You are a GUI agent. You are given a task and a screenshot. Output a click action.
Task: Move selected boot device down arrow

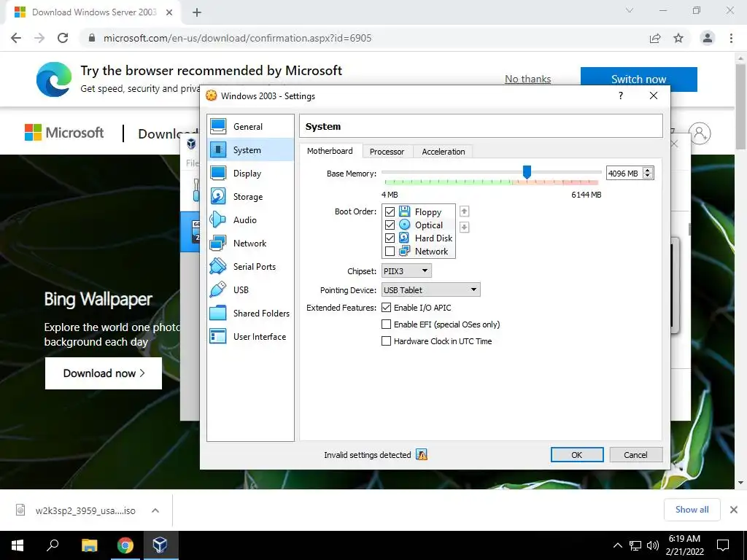(x=464, y=227)
